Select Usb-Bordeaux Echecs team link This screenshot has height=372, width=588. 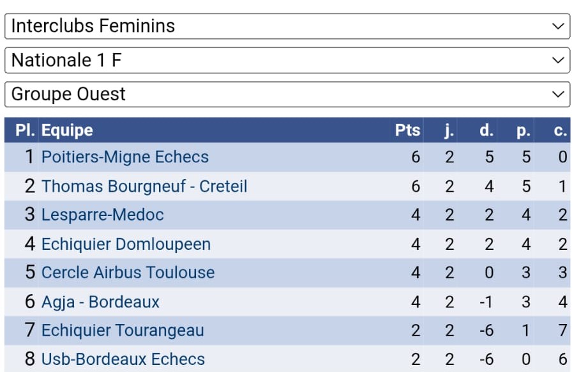click(123, 359)
